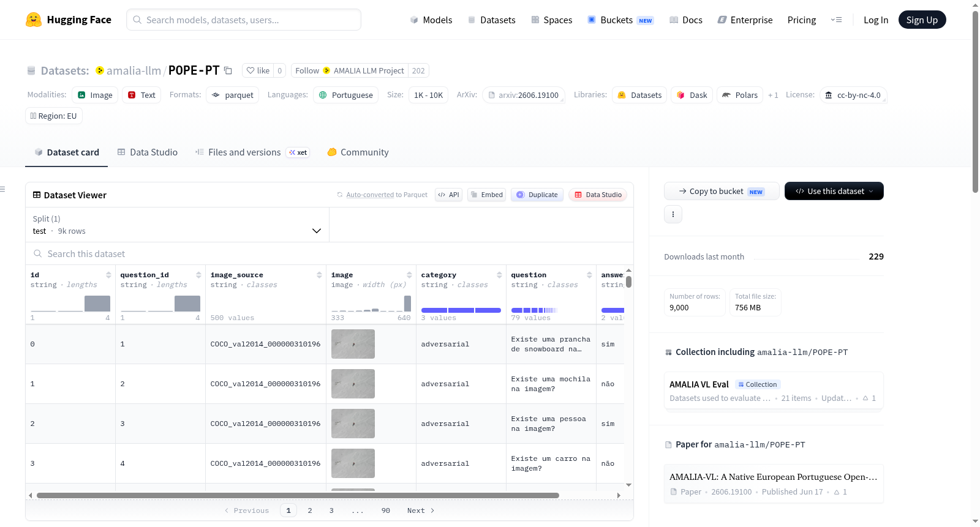Click the category distribution bar

(x=461, y=310)
